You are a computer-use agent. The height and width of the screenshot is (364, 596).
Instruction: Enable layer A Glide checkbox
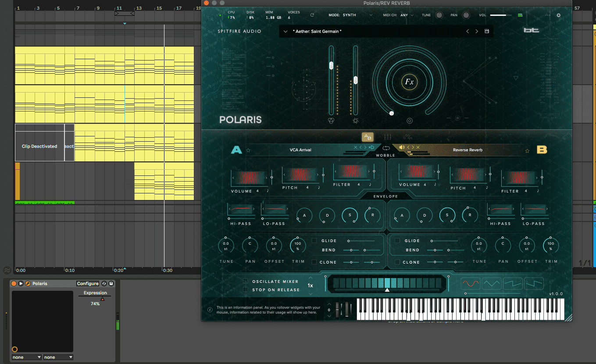pyautogui.click(x=314, y=241)
